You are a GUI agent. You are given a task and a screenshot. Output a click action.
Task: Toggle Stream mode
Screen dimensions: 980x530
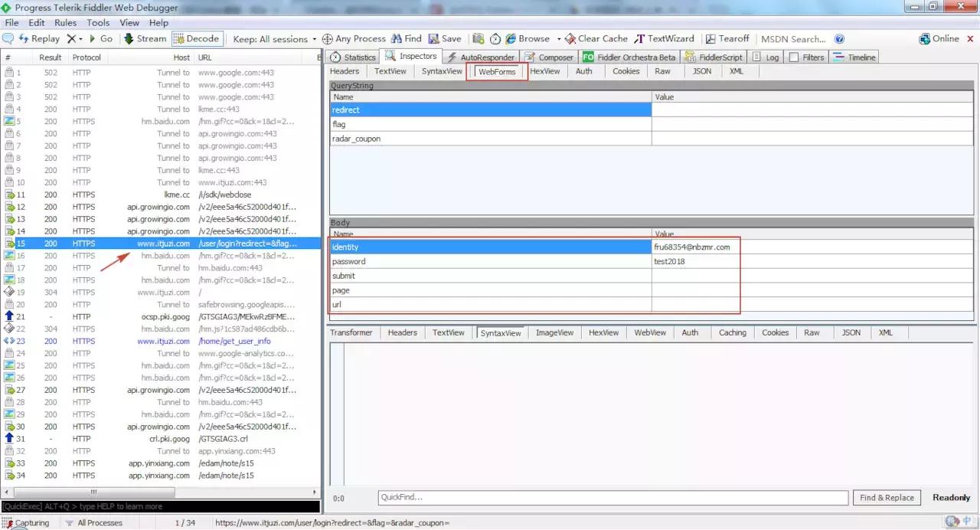[x=144, y=38]
